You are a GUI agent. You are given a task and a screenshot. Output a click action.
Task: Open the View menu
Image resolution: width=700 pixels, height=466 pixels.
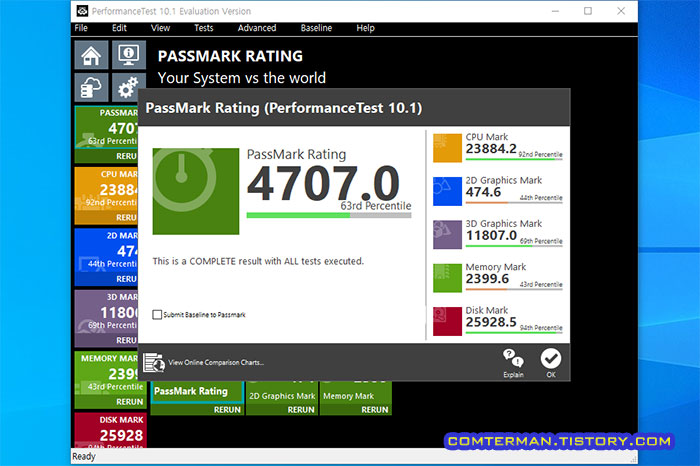(x=160, y=28)
